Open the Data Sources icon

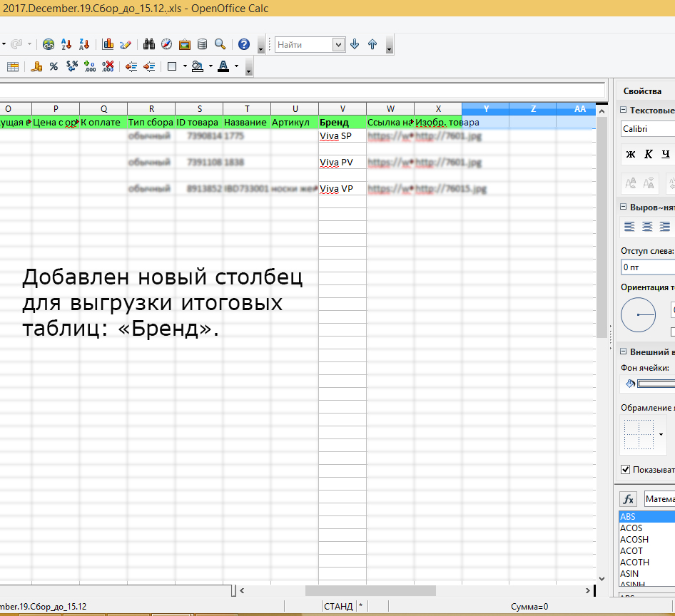(202, 44)
